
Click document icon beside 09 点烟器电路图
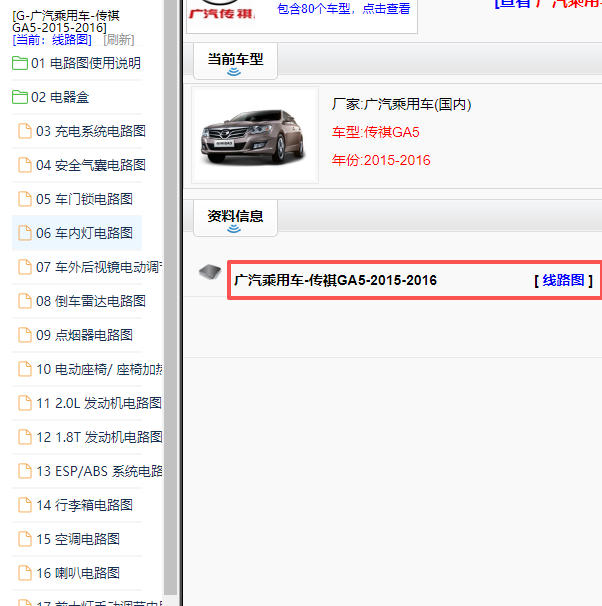click(25, 335)
